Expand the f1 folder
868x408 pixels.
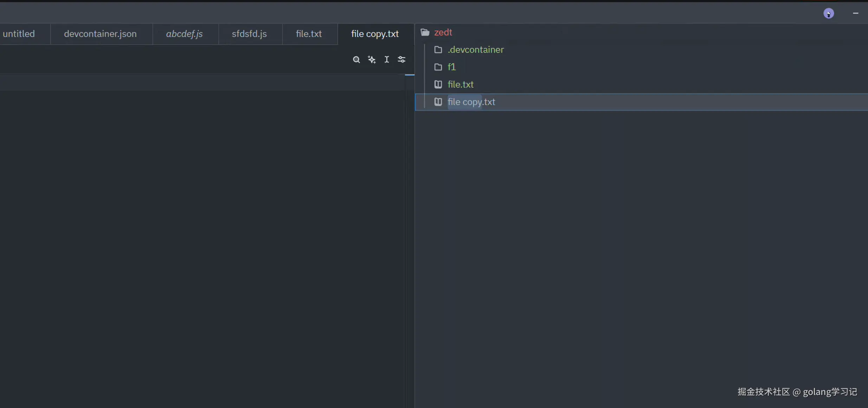pyautogui.click(x=451, y=67)
